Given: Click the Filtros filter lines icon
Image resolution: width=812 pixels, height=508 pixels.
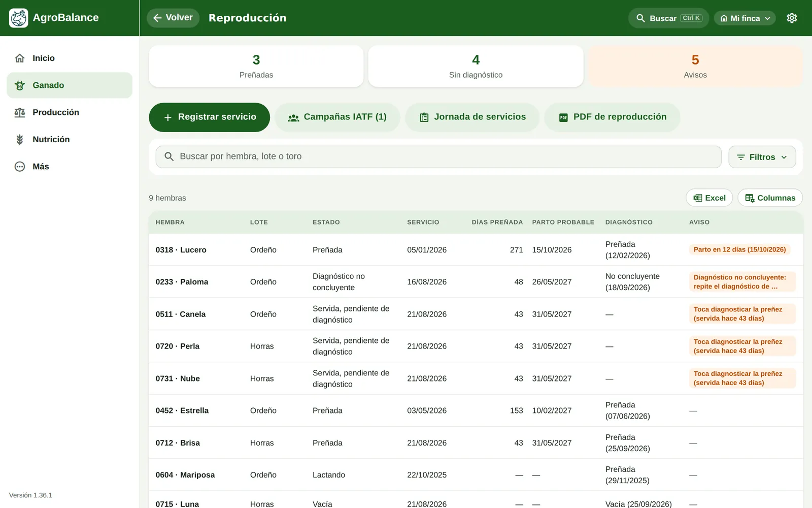Looking at the screenshot, I should point(741,157).
